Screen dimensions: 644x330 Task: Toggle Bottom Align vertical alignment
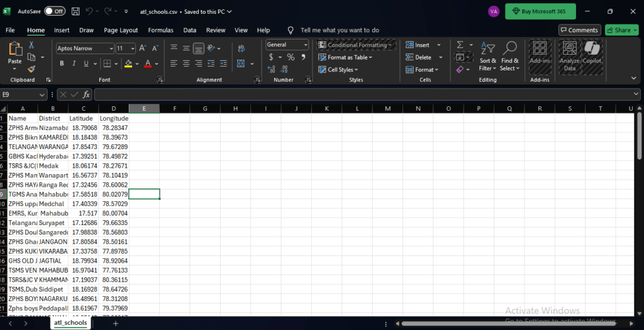198,48
